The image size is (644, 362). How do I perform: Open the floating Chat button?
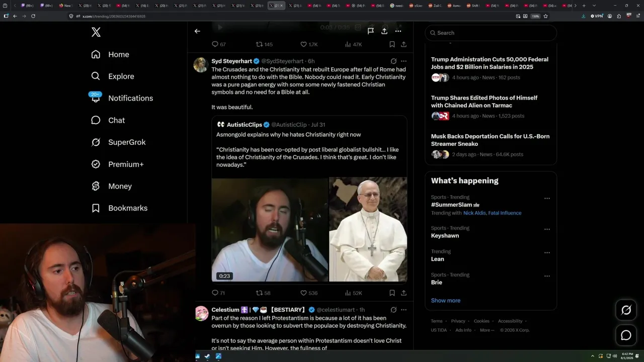pos(626,335)
